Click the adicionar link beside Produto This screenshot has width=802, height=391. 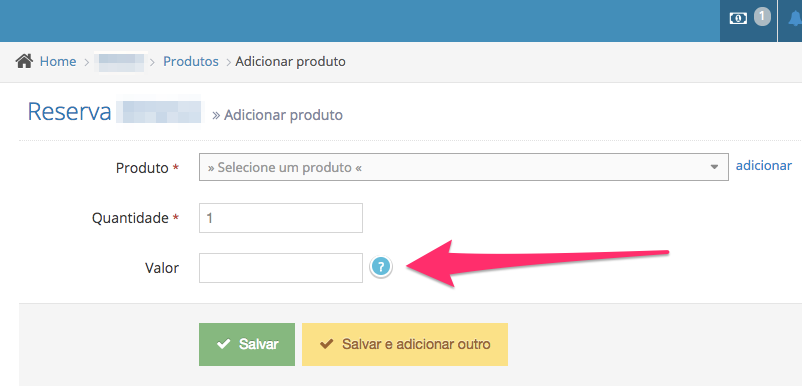pos(764,165)
